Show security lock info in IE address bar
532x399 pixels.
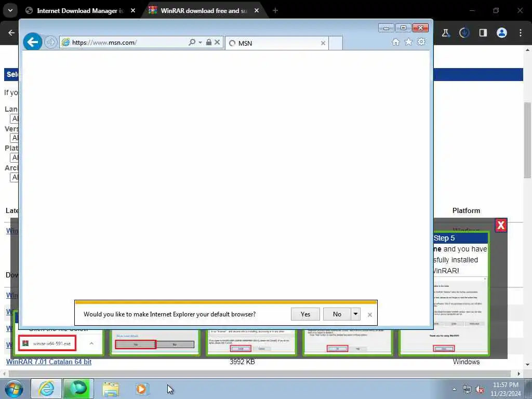click(x=209, y=42)
